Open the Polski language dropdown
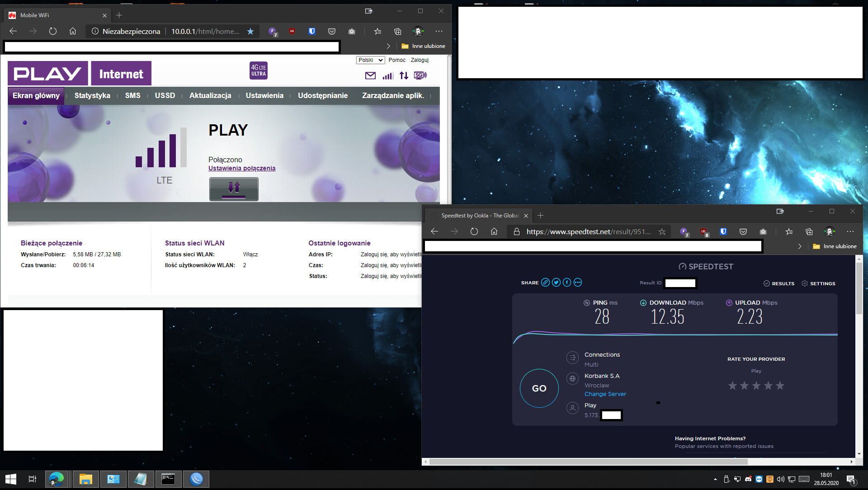Image resolution: width=868 pixels, height=490 pixels. (x=370, y=60)
